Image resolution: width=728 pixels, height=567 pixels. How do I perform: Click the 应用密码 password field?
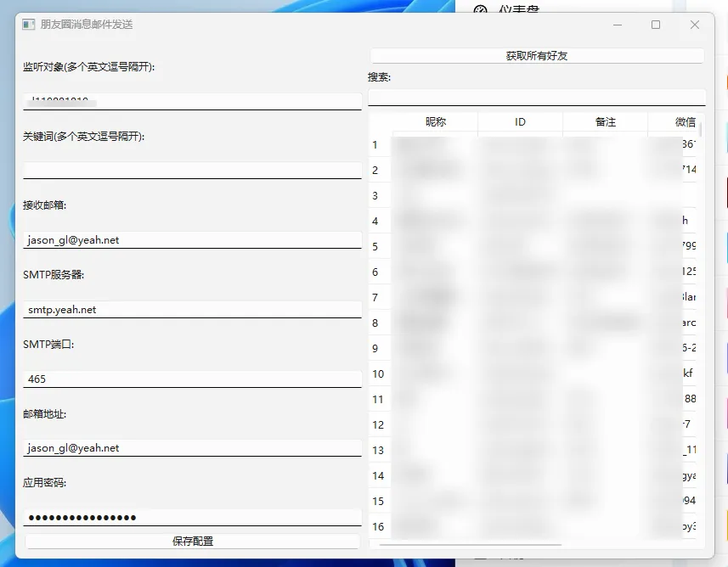click(x=192, y=518)
